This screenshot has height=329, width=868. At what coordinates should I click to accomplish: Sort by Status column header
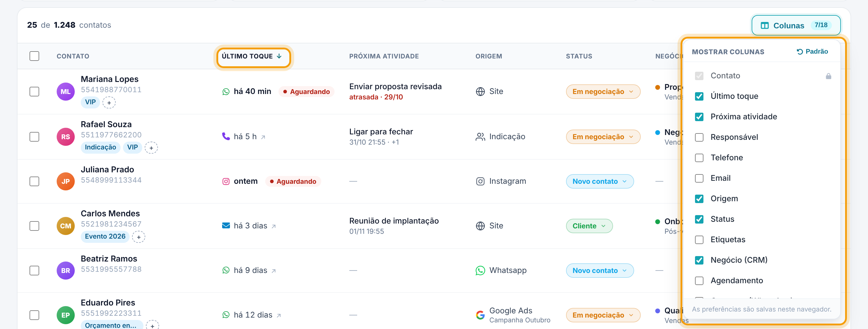click(x=579, y=56)
